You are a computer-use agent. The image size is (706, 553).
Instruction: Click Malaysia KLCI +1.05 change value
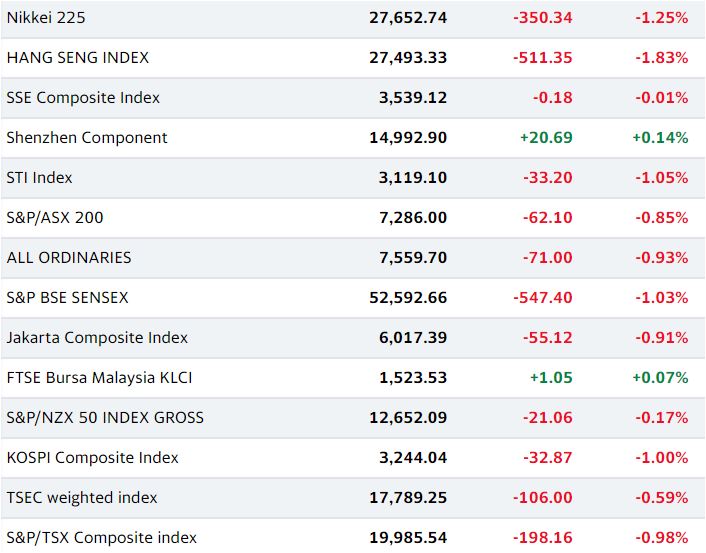(551, 377)
